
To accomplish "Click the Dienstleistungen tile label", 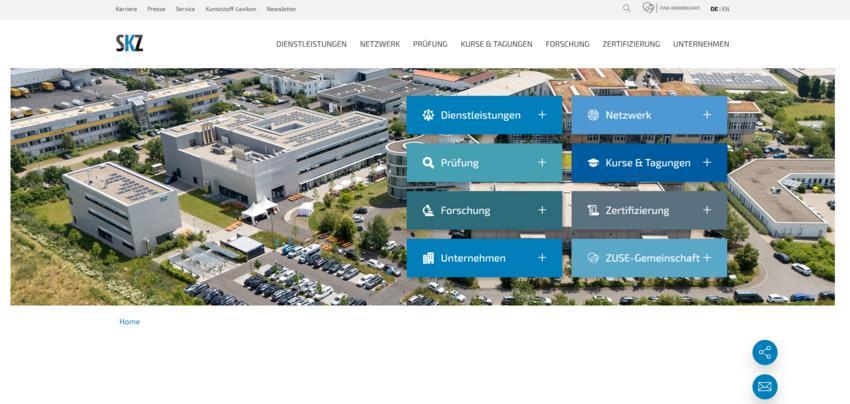I will 480,115.
